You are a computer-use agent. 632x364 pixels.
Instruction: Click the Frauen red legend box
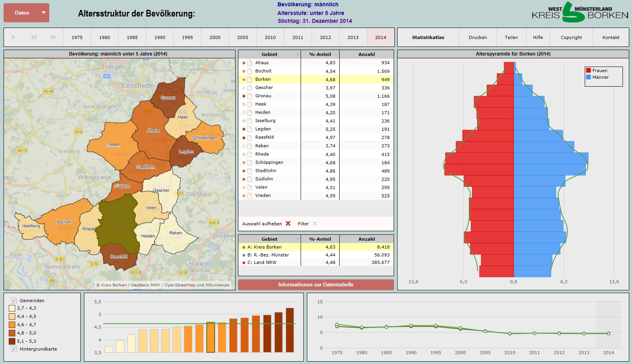pyautogui.click(x=588, y=71)
